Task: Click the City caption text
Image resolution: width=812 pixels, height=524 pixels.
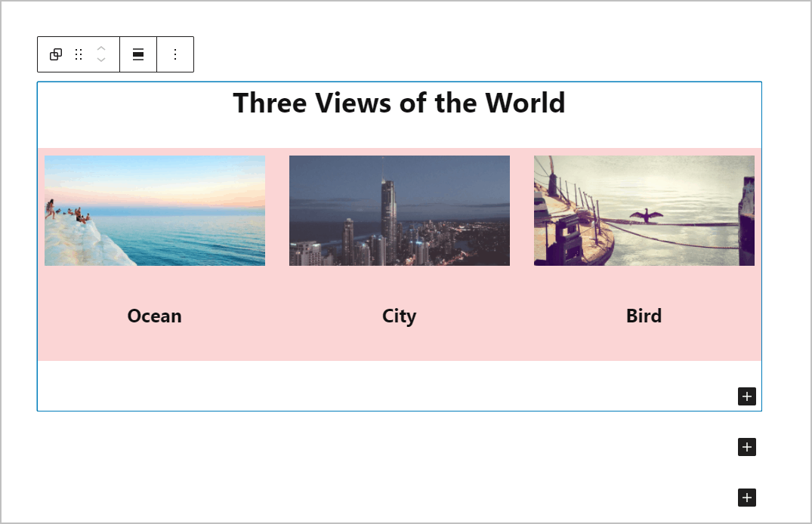Action: pyautogui.click(x=399, y=316)
